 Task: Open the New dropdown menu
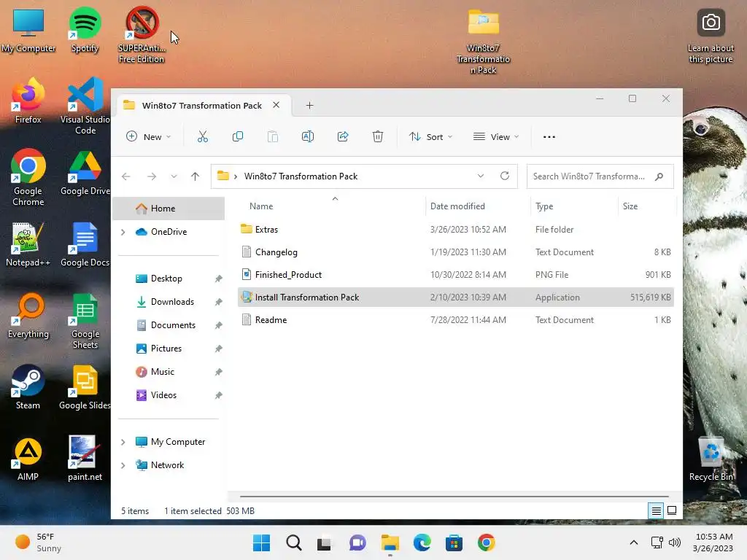coord(148,136)
